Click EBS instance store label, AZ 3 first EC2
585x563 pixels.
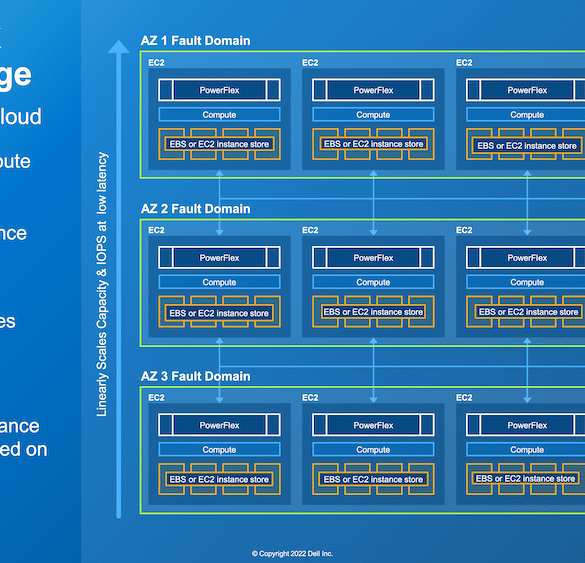[219, 479]
